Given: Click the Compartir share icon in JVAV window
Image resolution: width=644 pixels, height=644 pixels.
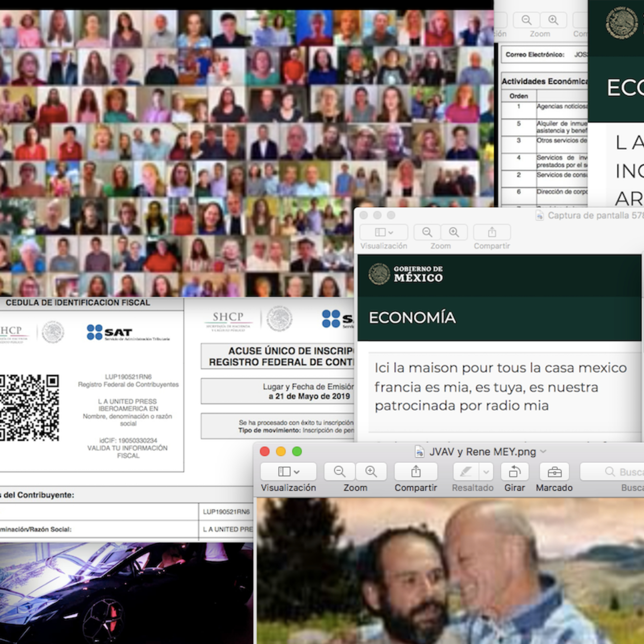Looking at the screenshot, I should (416, 471).
